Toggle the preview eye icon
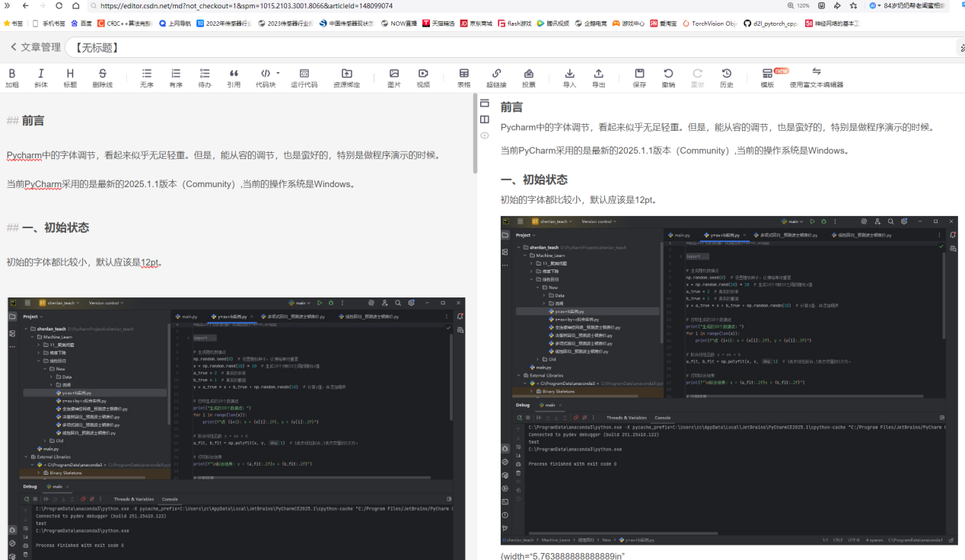 [x=485, y=135]
